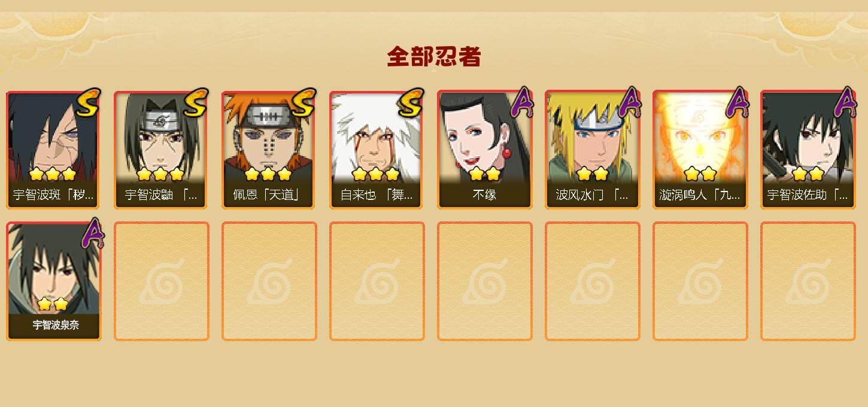868x407 pixels.
Task: Select the 漩涡鸣人「九尾」 glowing card
Action: click(699, 150)
